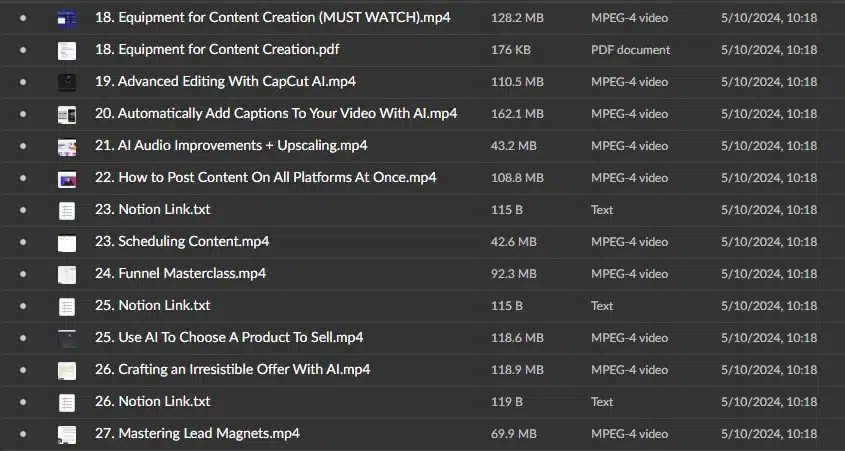
Task: Select 25. Use AI To Choose A Product To Sell.mp4
Action: pyautogui.click(x=229, y=337)
